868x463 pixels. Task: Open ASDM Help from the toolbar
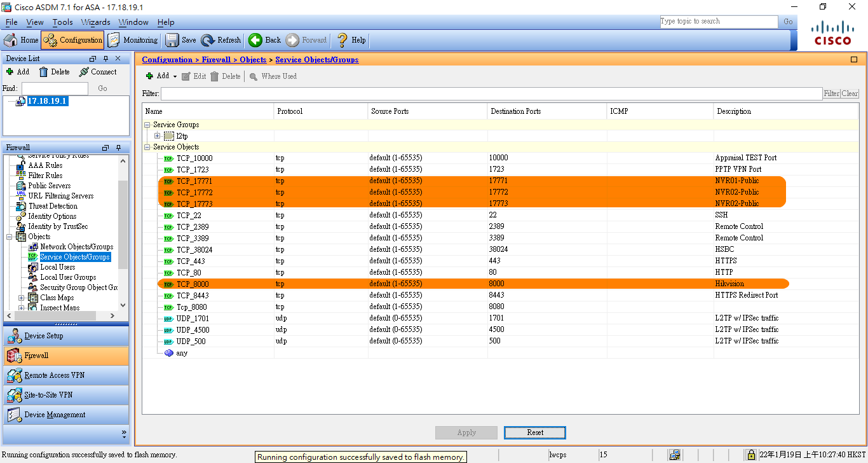pyautogui.click(x=350, y=39)
